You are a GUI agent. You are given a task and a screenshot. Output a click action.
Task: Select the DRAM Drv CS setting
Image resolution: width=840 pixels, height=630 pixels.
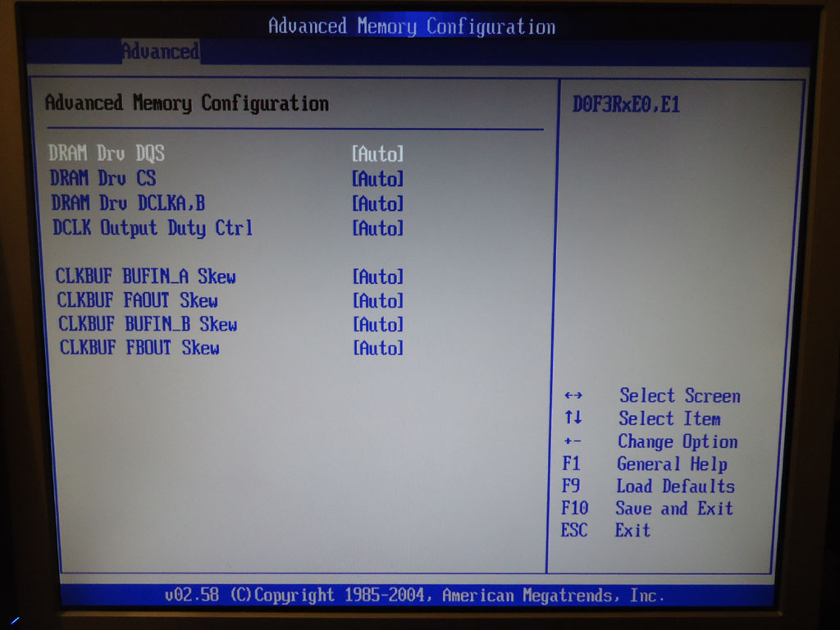pos(103,178)
